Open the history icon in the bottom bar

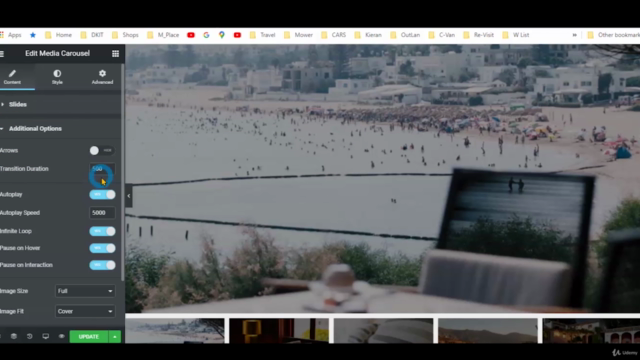[x=29, y=336]
